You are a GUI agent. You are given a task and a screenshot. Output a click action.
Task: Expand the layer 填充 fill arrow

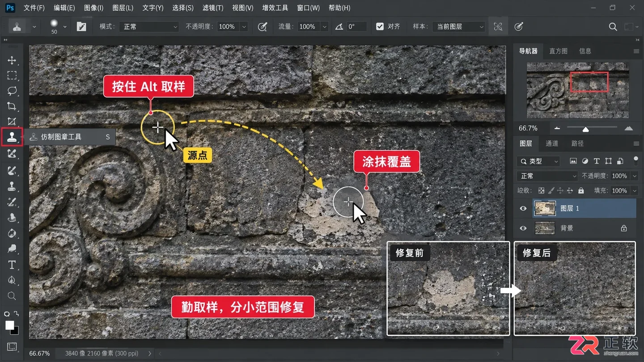634,191
